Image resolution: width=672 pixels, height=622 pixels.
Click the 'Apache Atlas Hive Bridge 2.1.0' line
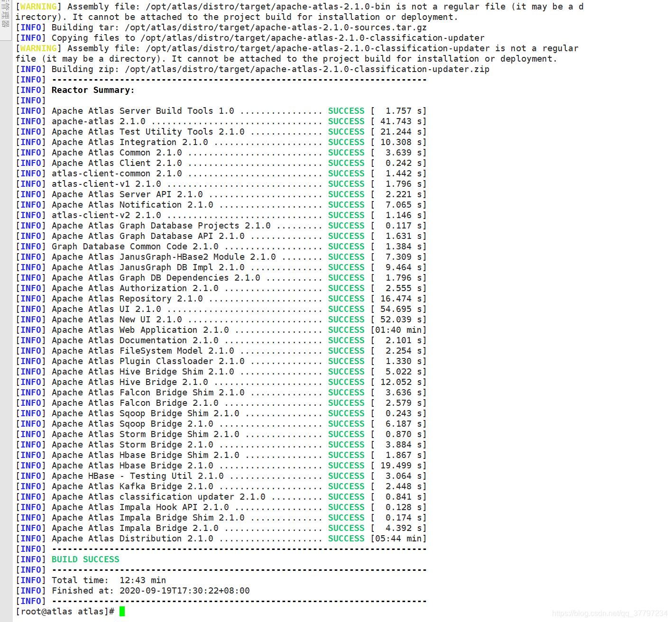coord(221,382)
